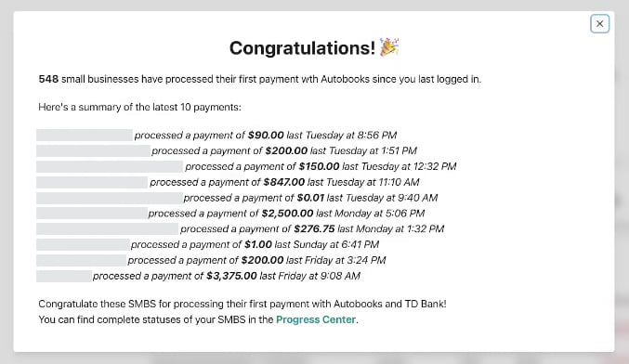
Task: Click the 548 small businesses count
Action: pyautogui.click(x=48, y=79)
